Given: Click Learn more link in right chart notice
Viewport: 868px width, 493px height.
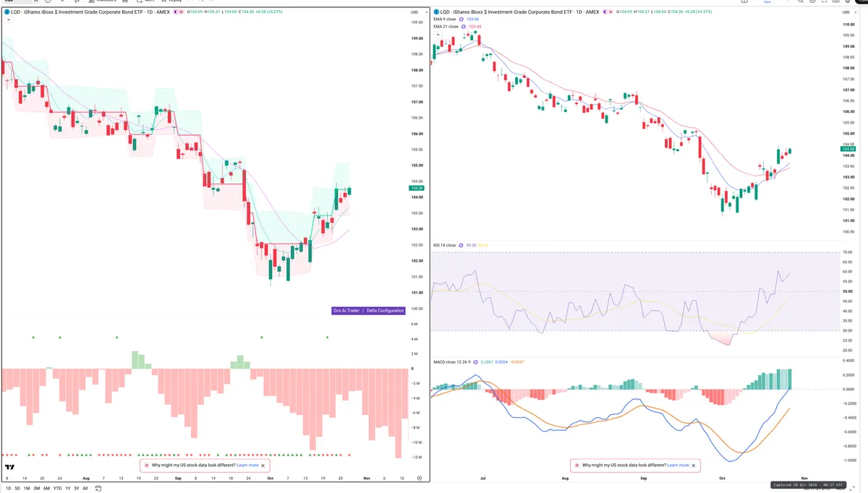Looking at the screenshot, I should click(678, 466).
